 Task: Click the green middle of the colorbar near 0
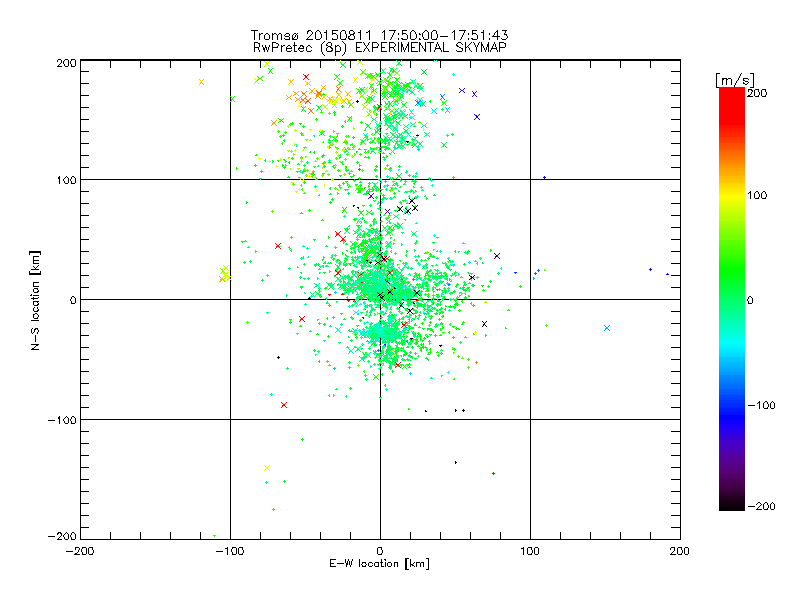(732, 299)
